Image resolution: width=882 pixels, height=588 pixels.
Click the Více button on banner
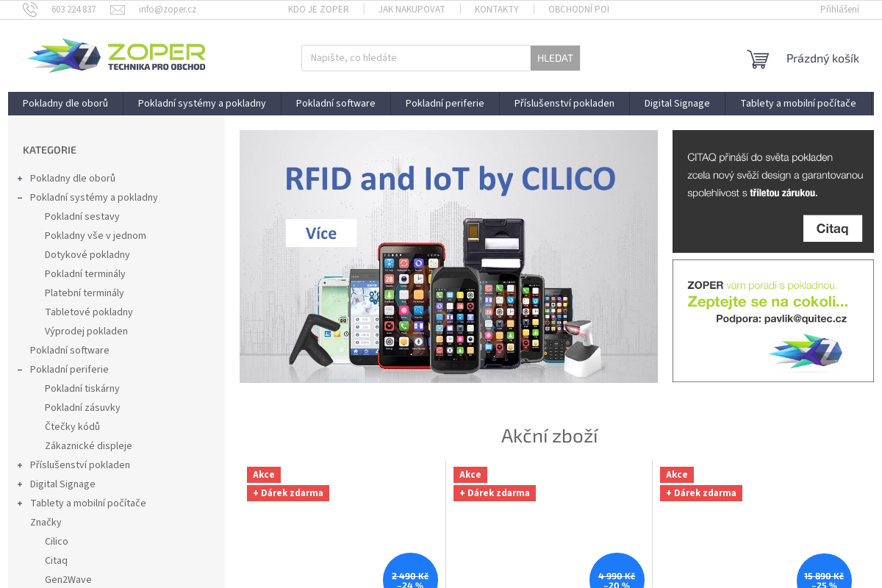point(321,233)
